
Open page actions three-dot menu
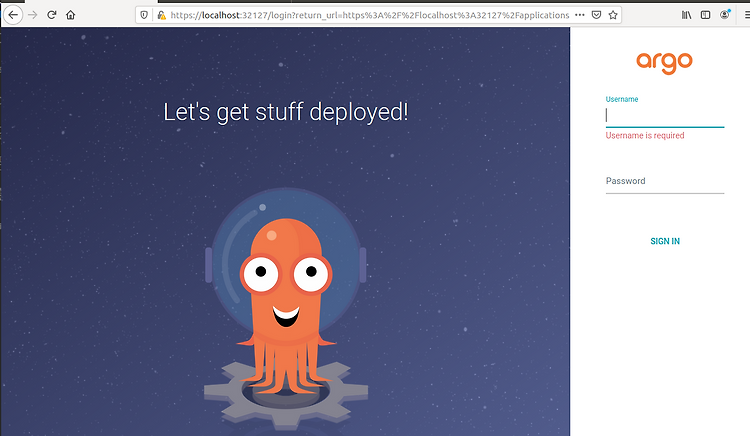click(580, 15)
